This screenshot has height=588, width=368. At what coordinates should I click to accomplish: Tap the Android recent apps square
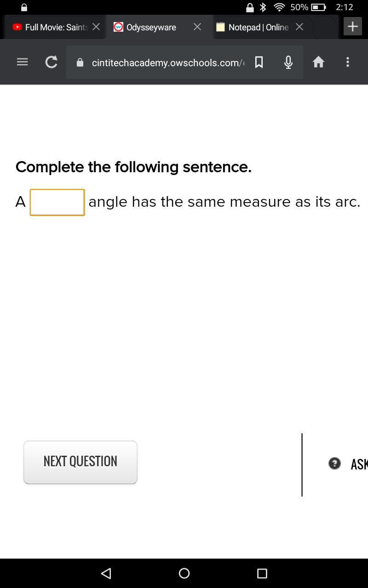tap(262, 573)
